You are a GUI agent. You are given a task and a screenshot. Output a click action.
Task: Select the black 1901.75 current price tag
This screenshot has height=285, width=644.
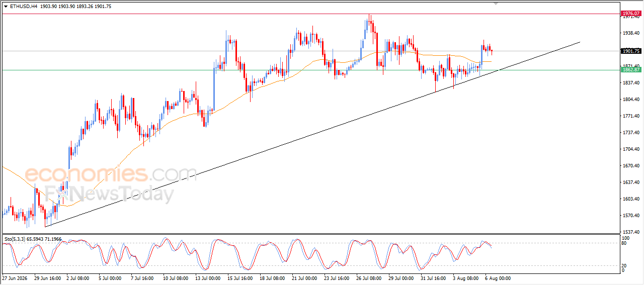630,51
